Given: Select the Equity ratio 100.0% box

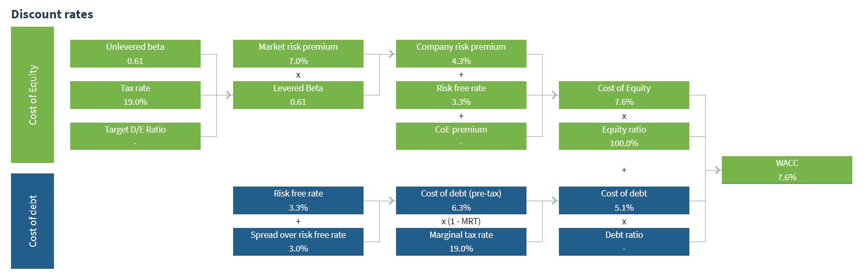Looking at the screenshot, I should (x=624, y=136).
